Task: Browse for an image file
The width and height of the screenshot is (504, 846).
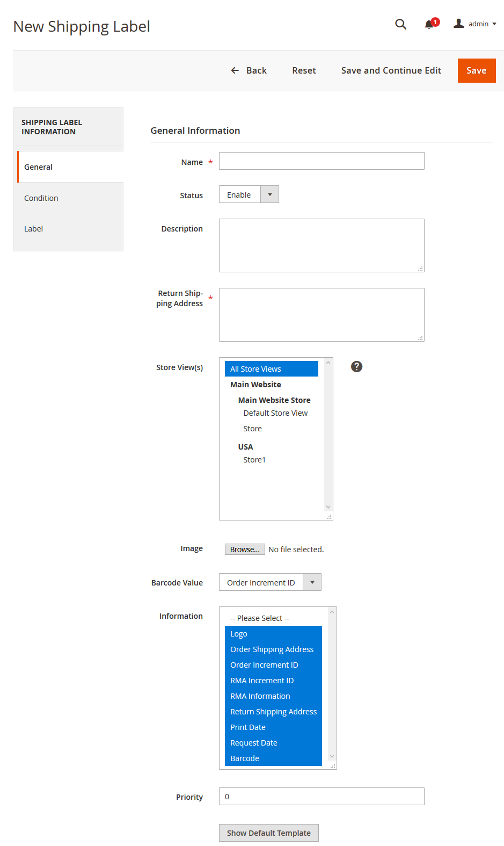Action: [245, 549]
